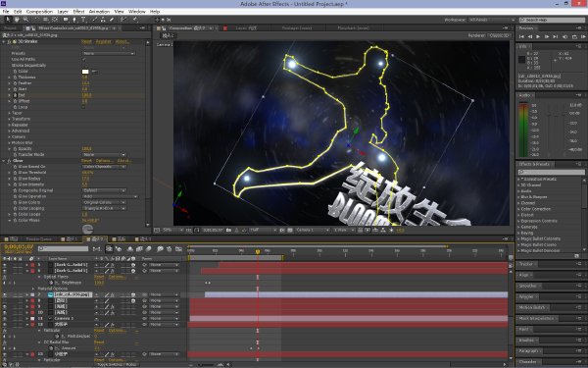
Task: Open the Animation menu
Action: (99, 12)
